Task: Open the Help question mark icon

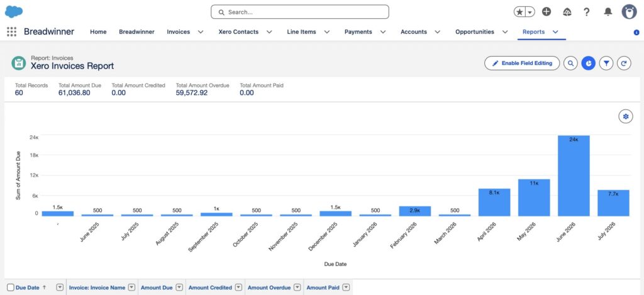Action: [587, 12]
